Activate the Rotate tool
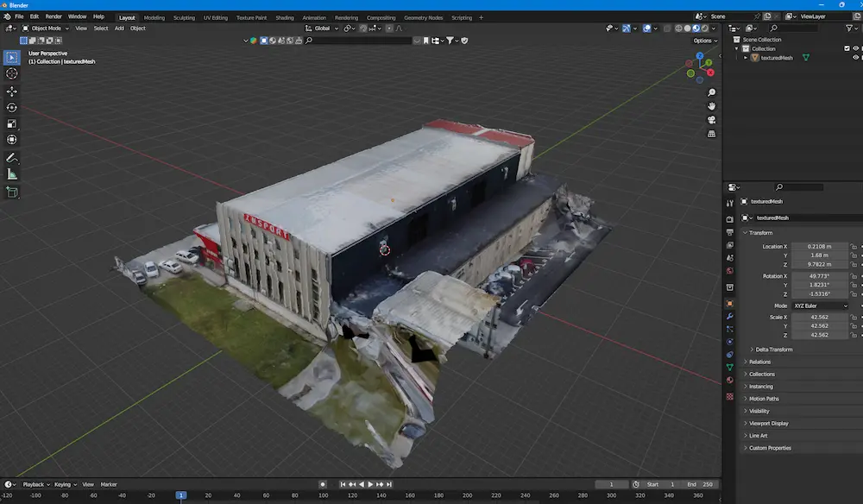 click(12, 108)
